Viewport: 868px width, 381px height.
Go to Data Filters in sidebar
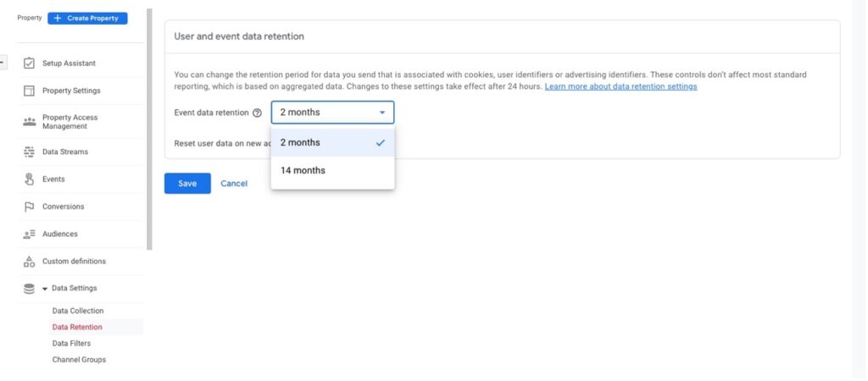click(71, 343)
